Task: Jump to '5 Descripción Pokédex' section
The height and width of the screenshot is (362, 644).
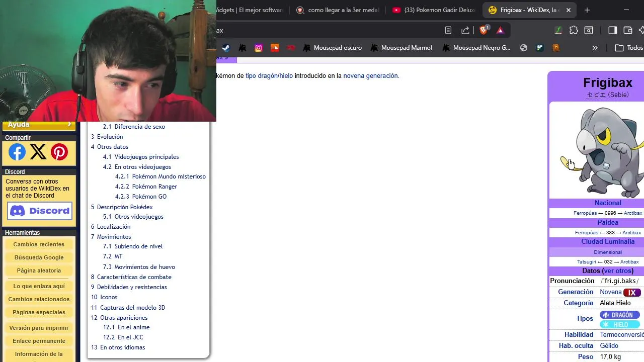Action: coord(122,207)
